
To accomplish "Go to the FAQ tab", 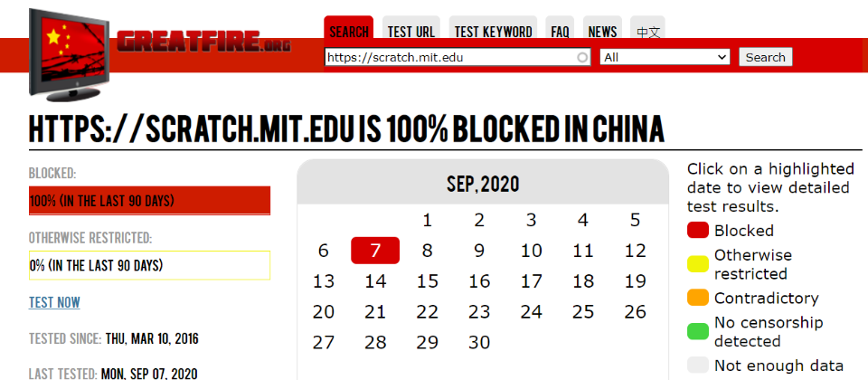I will coord(561,32).
